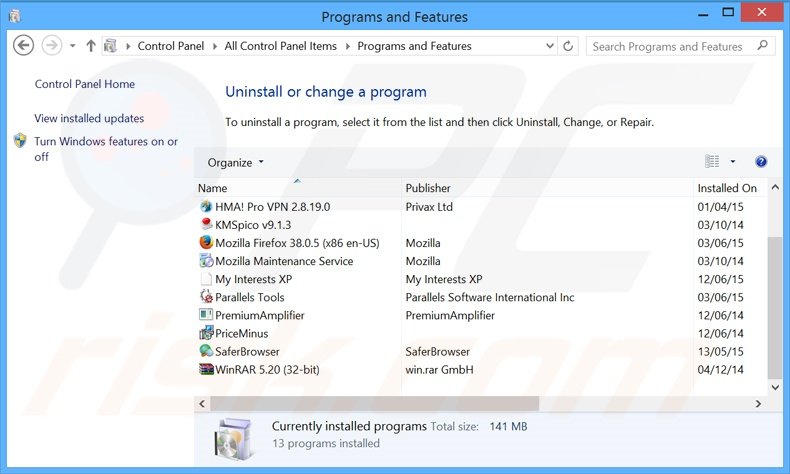Select Programs and Features breadcrumb
The height and width of the screenshot is (474, 790).
pyautogui.click(x=414, y=46)
